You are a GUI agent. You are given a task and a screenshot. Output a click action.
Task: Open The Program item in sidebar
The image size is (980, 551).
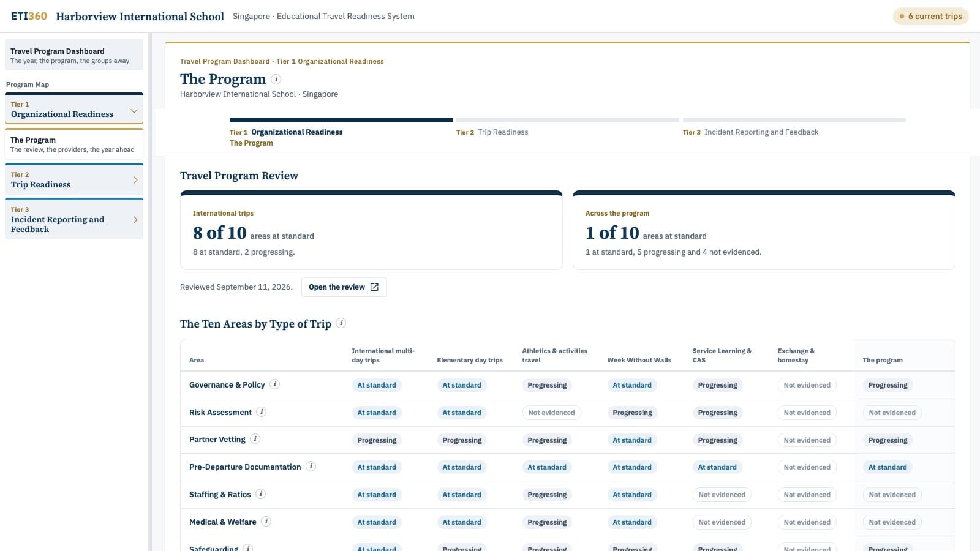tap(74, 144)
